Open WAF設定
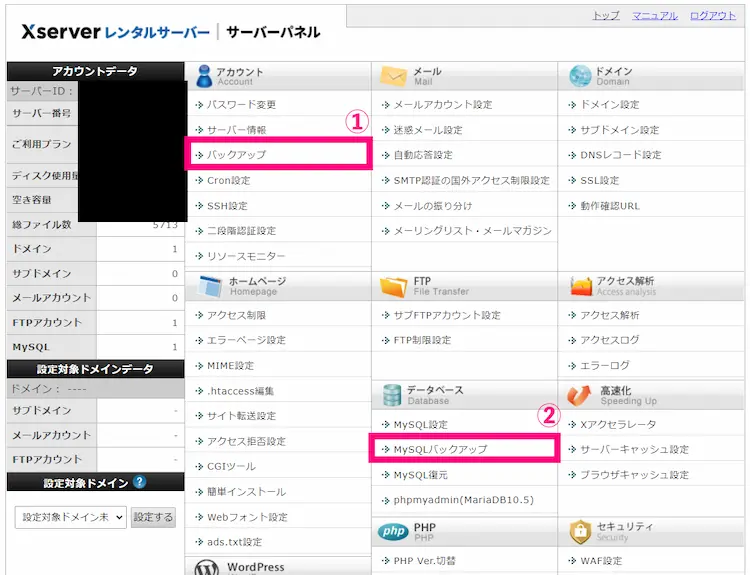This screenshot has width=750, height=575. (601, 560)
